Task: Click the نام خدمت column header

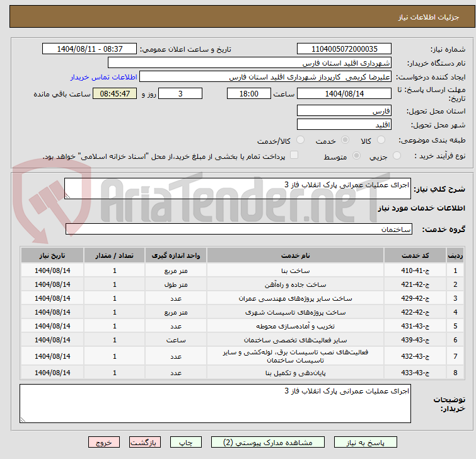Action: click(296, 255)
